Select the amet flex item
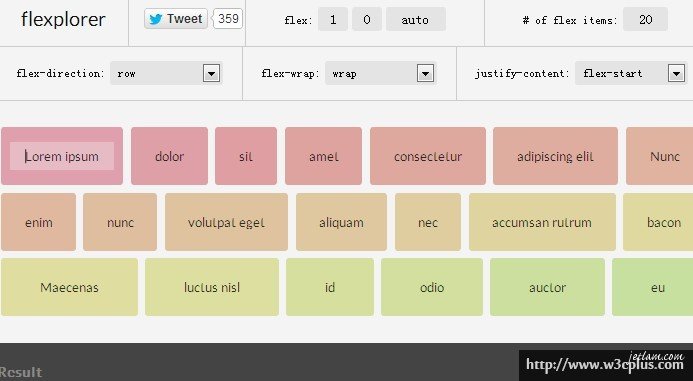The width and height of the screenshot is (693, 381). pyautogui.click(x=324, y=156)
